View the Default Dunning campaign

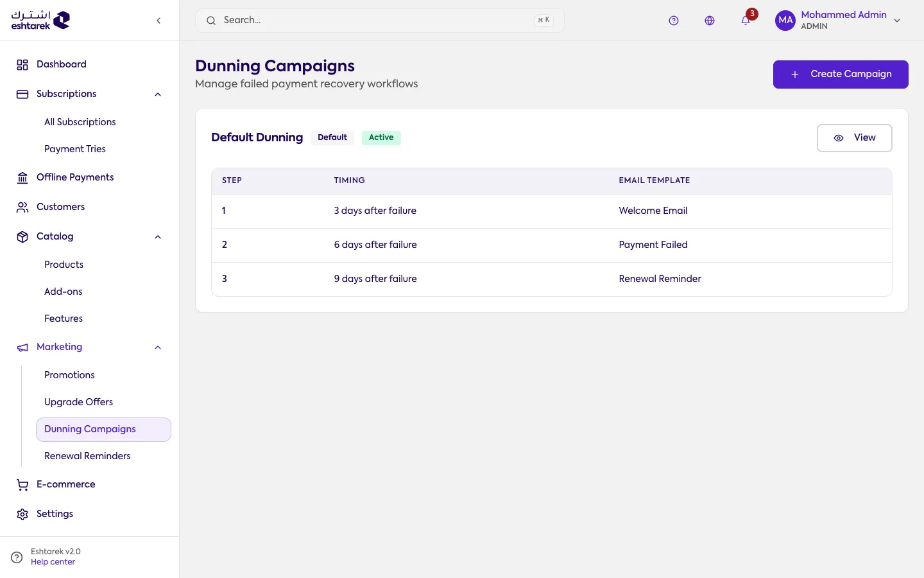click(x=854, y=138)
